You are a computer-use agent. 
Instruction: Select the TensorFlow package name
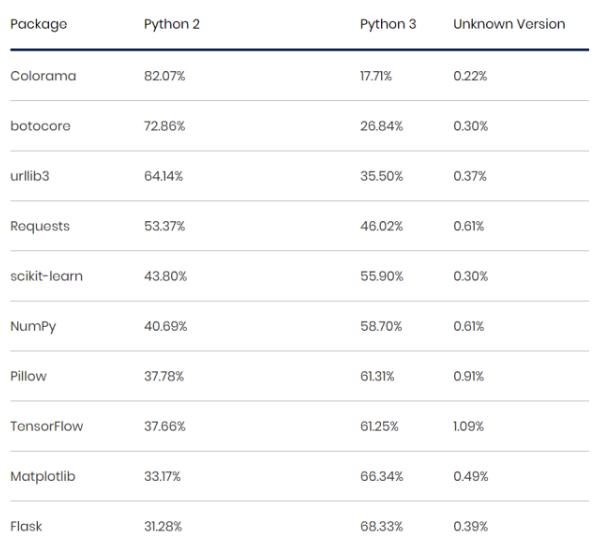click(46, 426)
